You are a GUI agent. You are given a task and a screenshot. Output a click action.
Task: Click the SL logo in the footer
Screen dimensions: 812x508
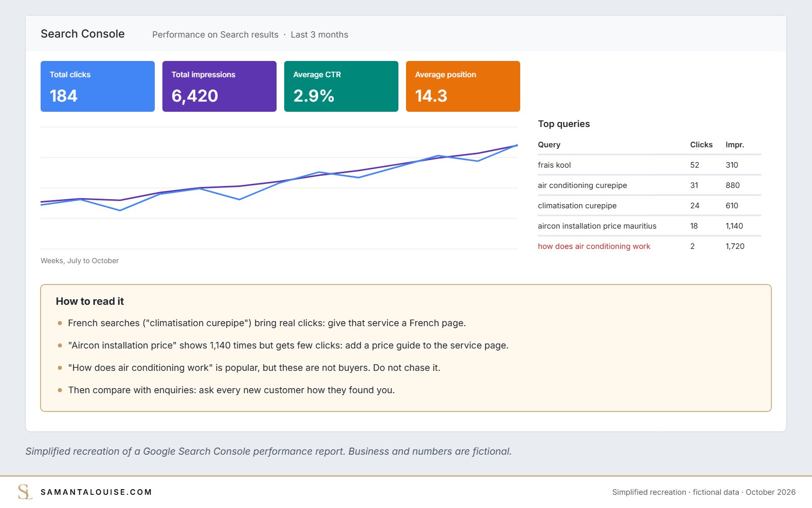click(25, 492)
